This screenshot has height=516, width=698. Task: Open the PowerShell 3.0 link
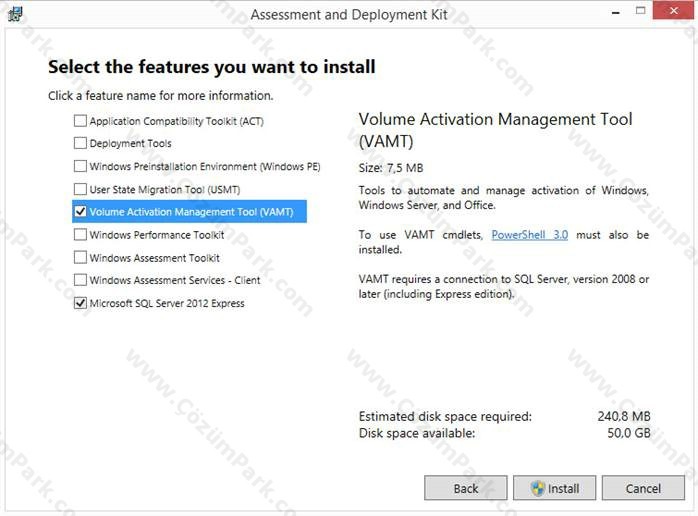529,235
